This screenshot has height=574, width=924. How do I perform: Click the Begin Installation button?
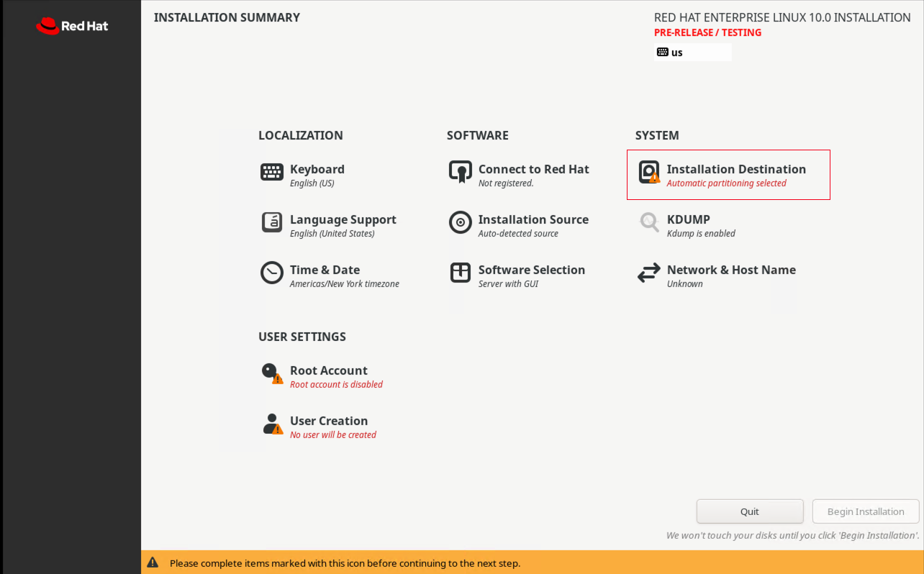(x=866, y=511)
